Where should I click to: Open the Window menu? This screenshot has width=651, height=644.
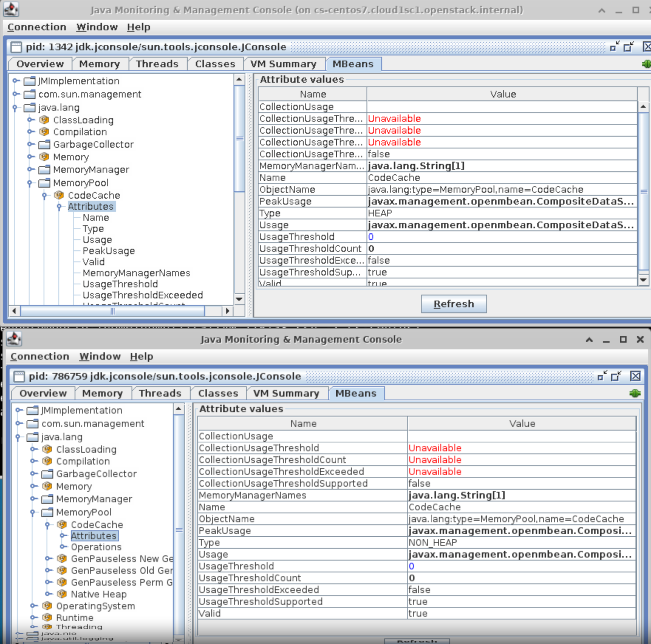(97, 27)
